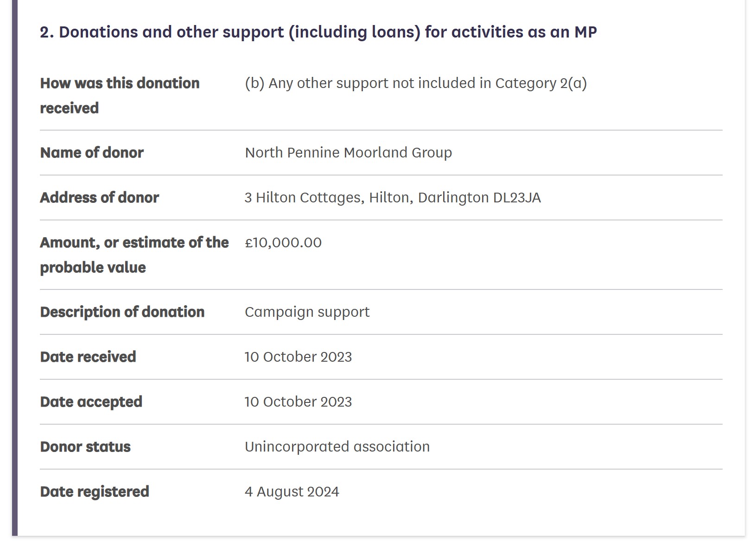Click the "Date received" label
756x546 pixels.
tap(88, 357)
